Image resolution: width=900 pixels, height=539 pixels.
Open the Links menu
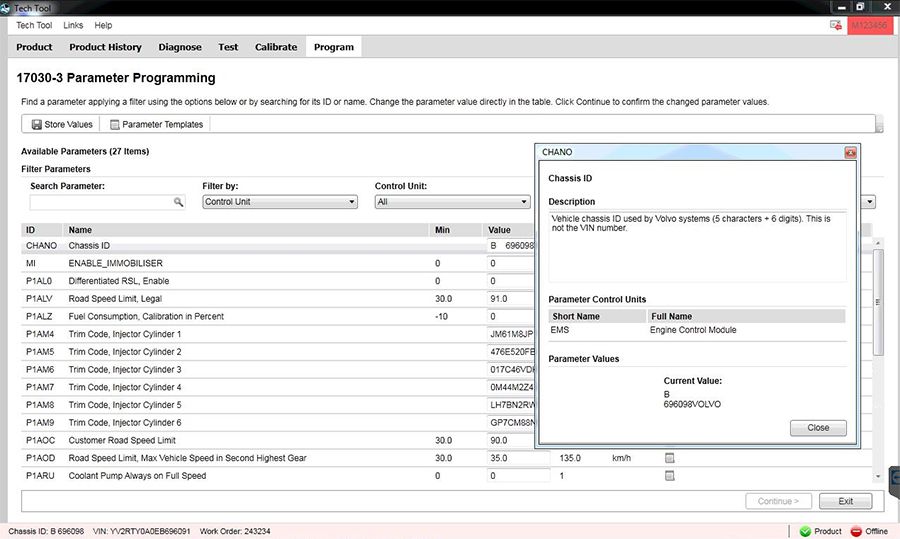73,25
